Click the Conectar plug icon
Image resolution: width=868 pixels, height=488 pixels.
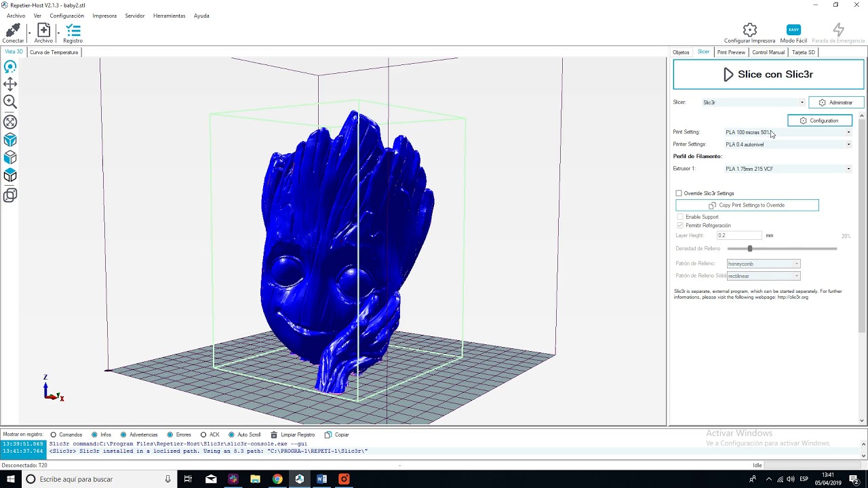[x=12, y=30]
